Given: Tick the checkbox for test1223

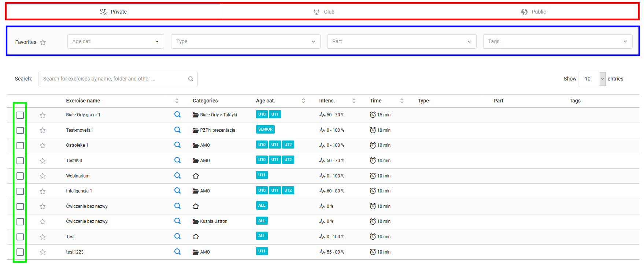Looking at the screenshot, I should (x=20, y=252).
